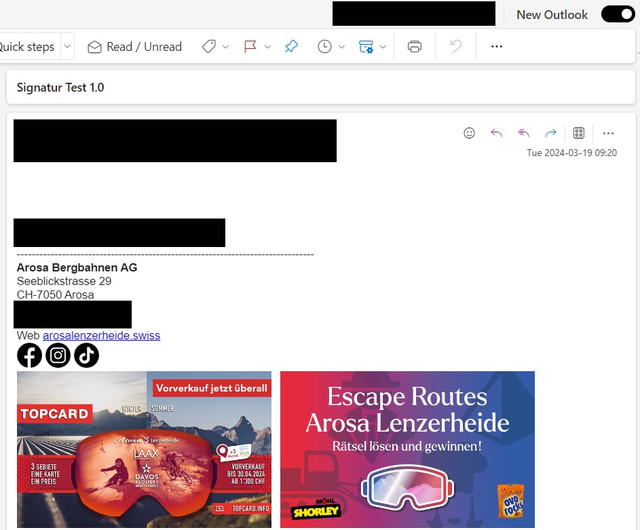Screen dimensions: 640x530
Task: Click the date Tue 2024-03-19 09:20
Action: tap(572, 153)
